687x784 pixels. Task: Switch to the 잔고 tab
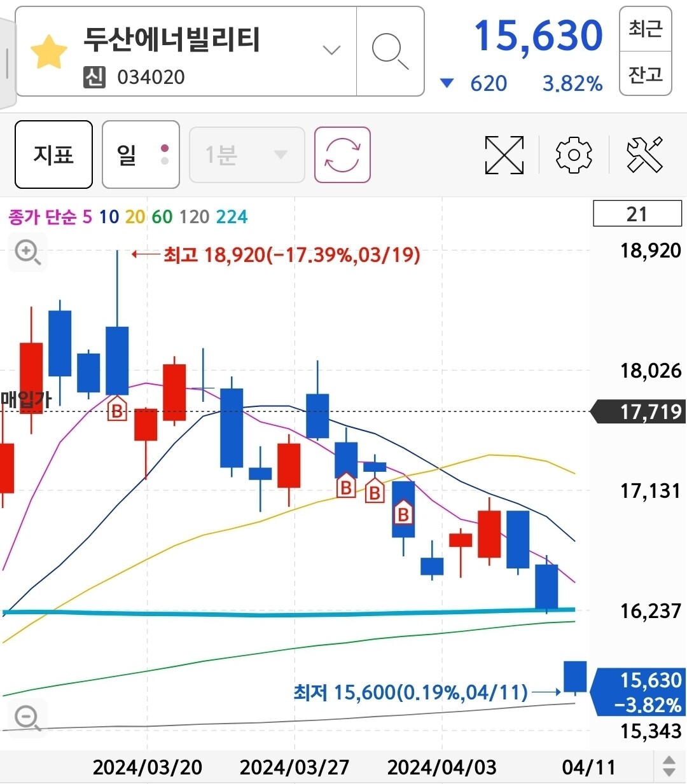pyautogui.click(x=645, y=74)
